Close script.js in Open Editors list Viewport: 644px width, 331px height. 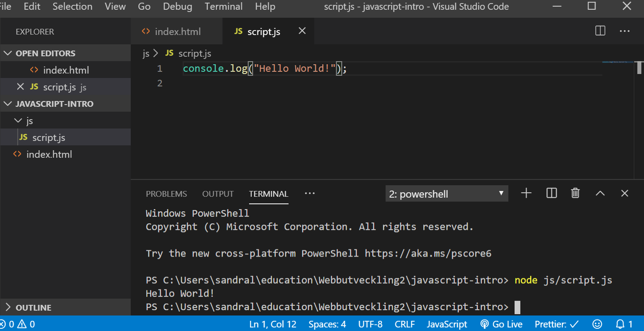20,87
